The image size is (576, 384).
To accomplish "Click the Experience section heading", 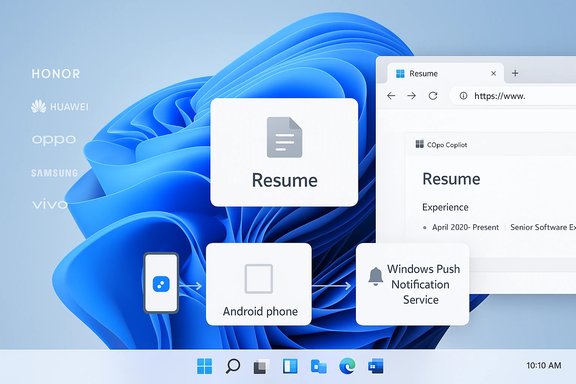I will coord(445,207).
